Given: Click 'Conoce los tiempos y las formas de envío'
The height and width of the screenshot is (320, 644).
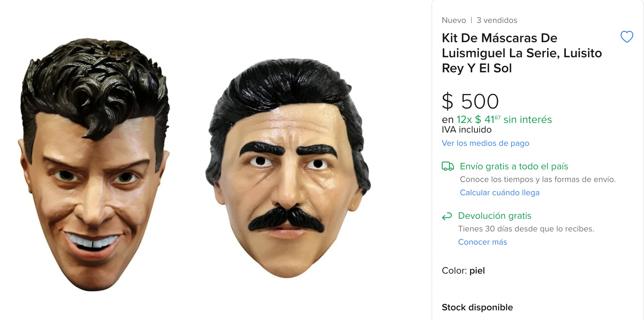Looking at the screenshot, I should pyautogui.click(x=537, y=179).
